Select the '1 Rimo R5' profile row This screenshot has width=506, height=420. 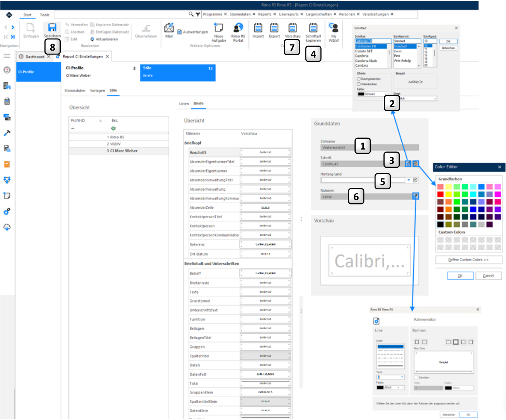click(119, 137)
